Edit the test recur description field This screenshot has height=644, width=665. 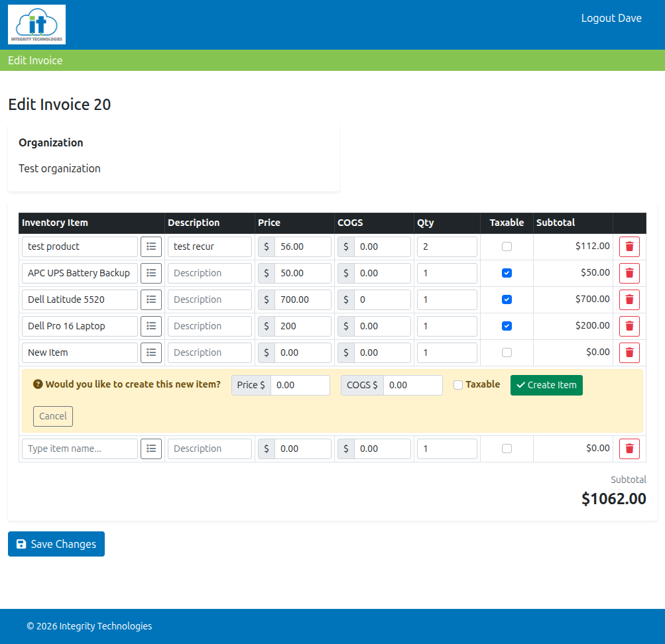[x=210, y=246]
